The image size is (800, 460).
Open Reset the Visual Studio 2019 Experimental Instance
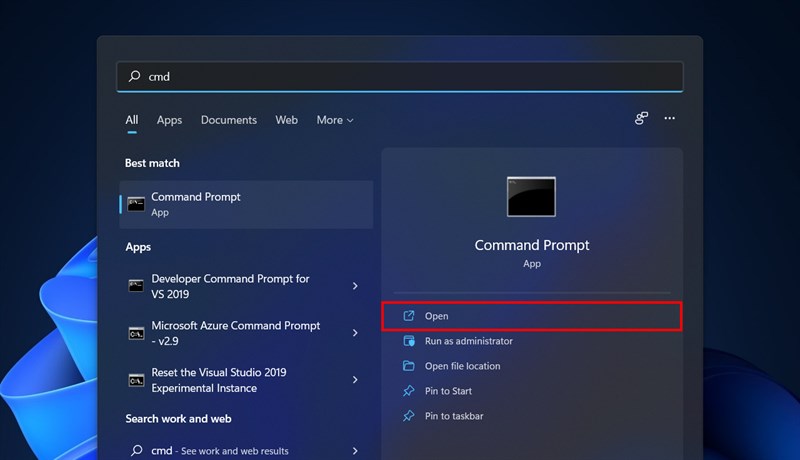(246, 380)
